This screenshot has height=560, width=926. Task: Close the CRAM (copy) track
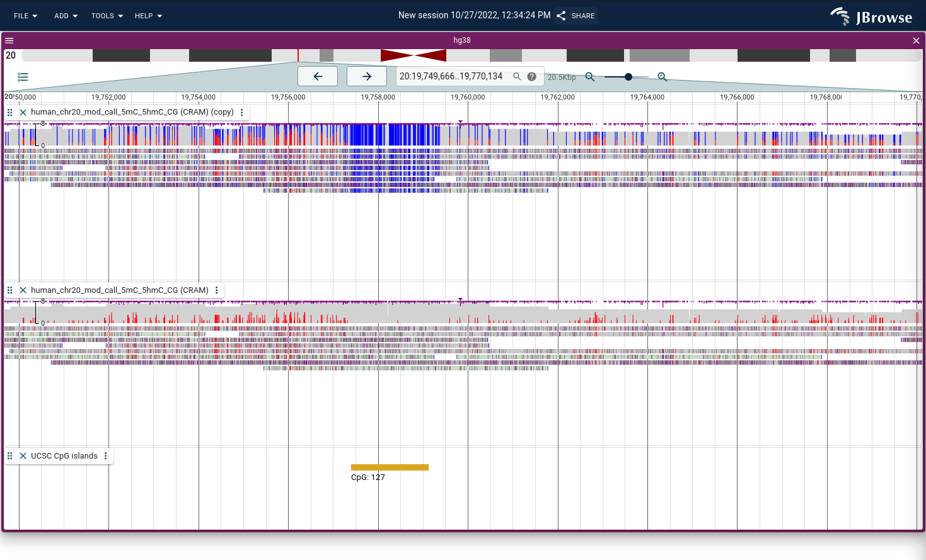coord(23,112)
